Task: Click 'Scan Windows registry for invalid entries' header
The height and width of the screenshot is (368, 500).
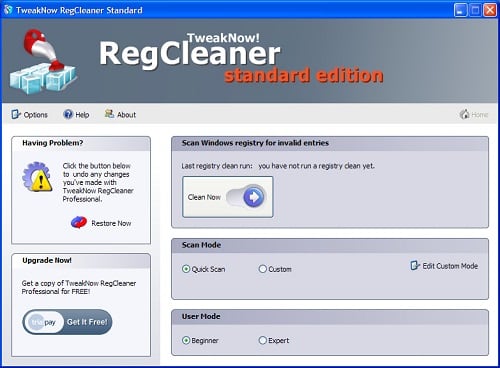Action: (x=255, y=143)
